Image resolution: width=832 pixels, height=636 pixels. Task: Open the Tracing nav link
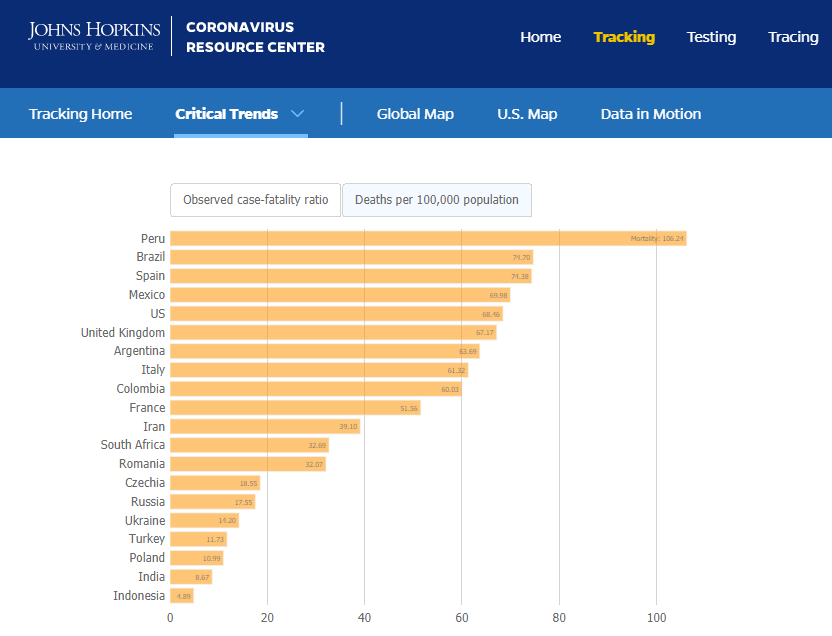(793, 37)
